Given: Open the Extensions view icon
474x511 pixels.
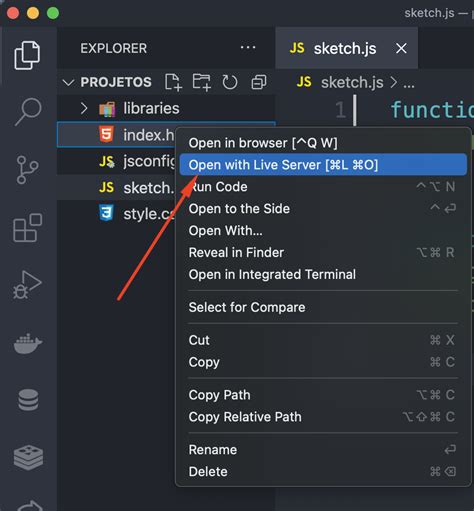Looking at the screenshot, I should click(x=28, y=228).
